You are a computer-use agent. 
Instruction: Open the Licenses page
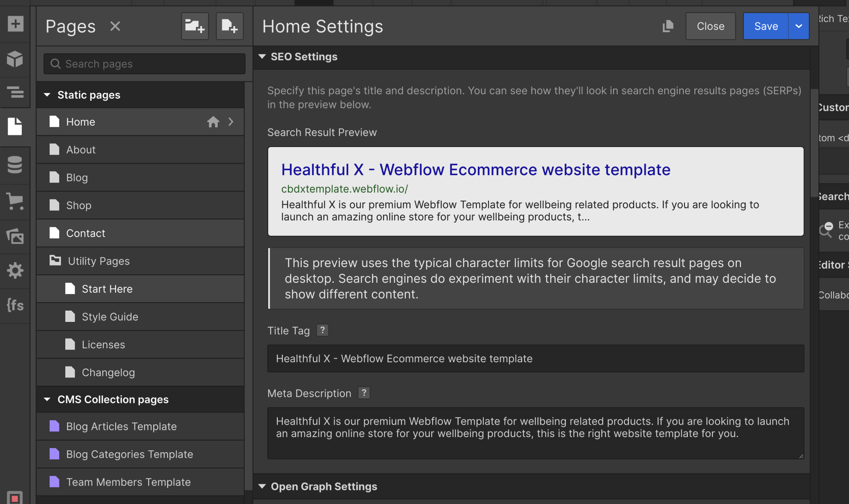point(140,344)
